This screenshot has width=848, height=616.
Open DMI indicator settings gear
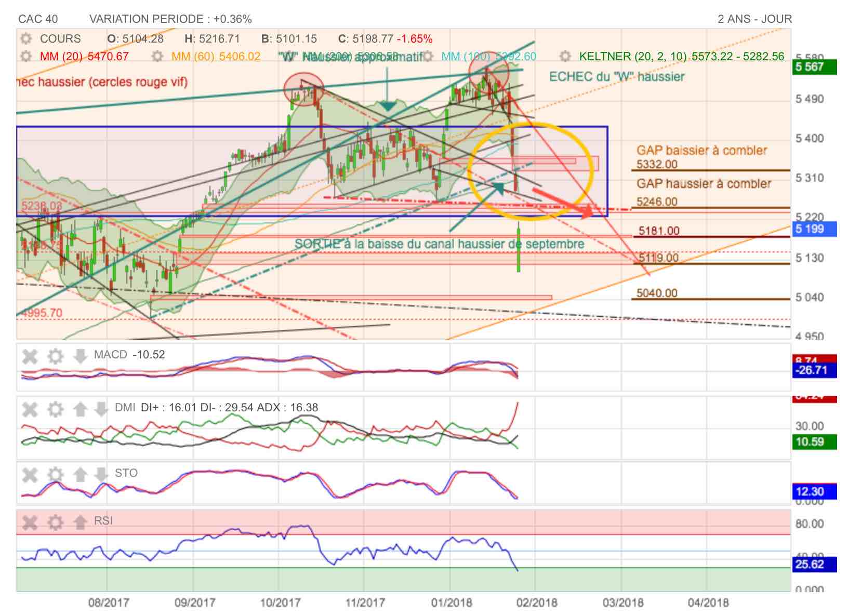click(55, 409)
